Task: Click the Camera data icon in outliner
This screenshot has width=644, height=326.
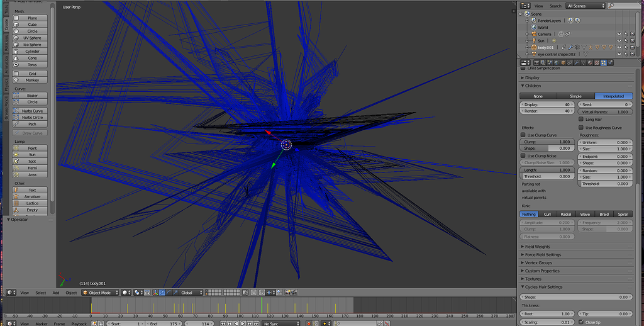Action: [561, 34]
